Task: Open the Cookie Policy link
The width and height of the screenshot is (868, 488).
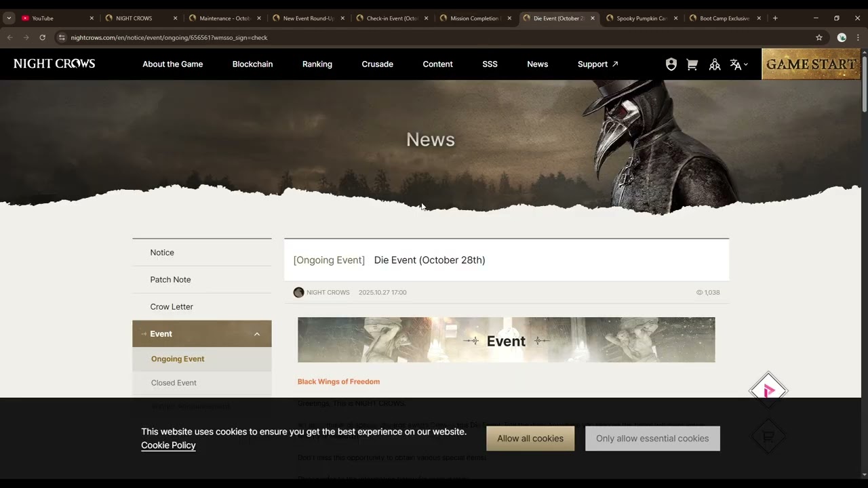Action: click(168, 445)
